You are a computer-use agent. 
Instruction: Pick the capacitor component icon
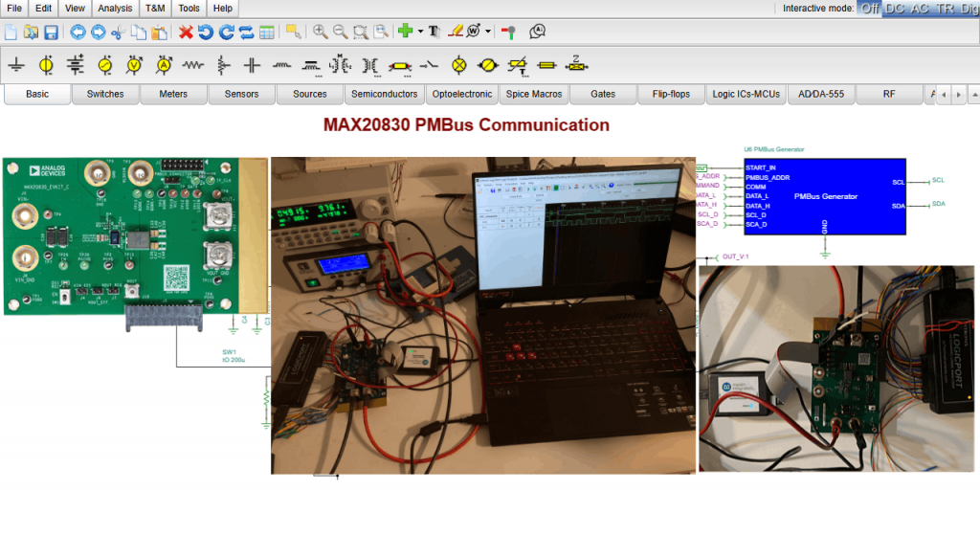(x=252, y=65)
